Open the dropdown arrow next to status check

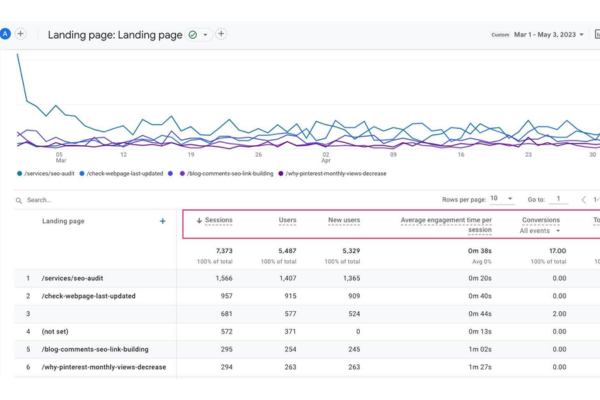point(205,35)
